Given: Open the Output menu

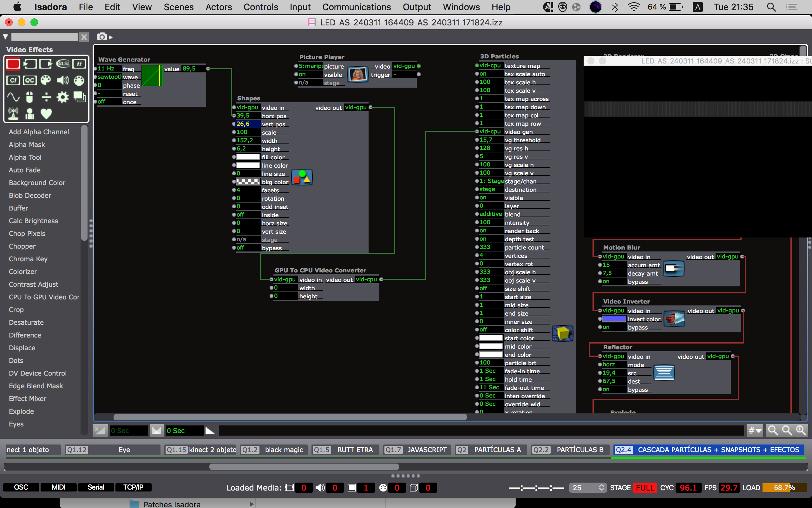Looking at the screenshot, I should pos(417,7).
